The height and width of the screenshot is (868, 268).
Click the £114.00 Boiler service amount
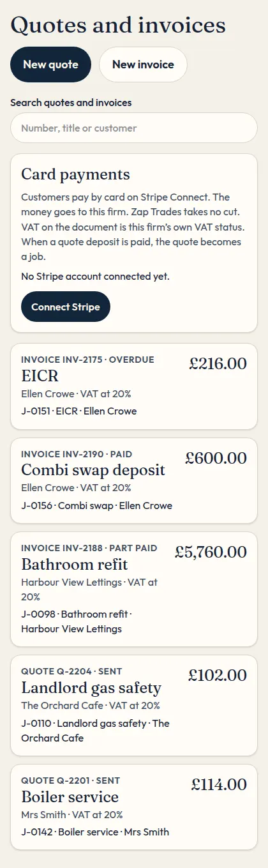point(219,784)
